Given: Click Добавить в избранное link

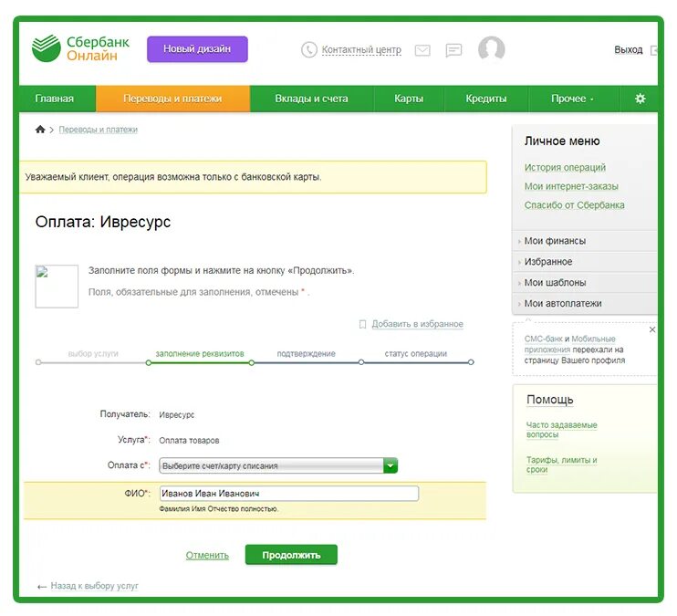Looking at the screenshot, I should tap(418, 324).
